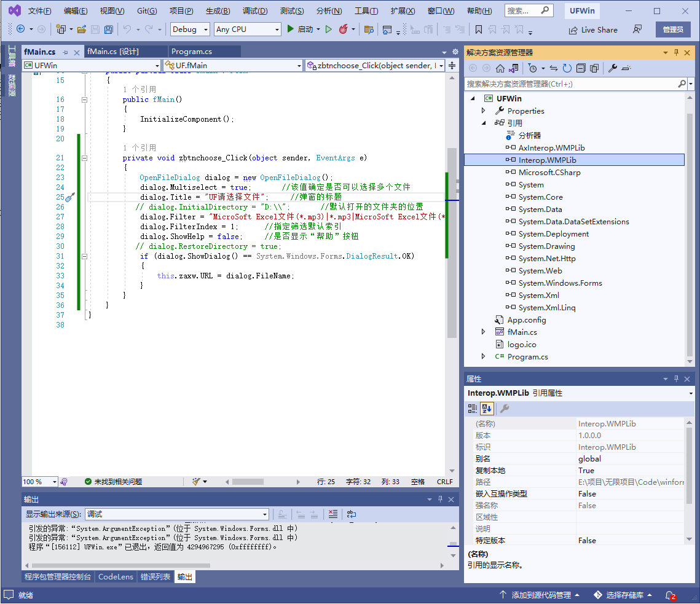700x604 pixels.
Task: Click the Bookmark toggle toolbar icon
Action: click(x=479, y=29)
